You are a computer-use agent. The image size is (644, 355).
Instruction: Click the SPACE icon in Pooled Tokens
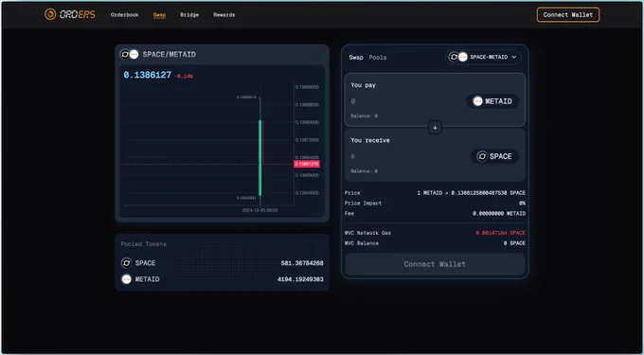[127, 262]
